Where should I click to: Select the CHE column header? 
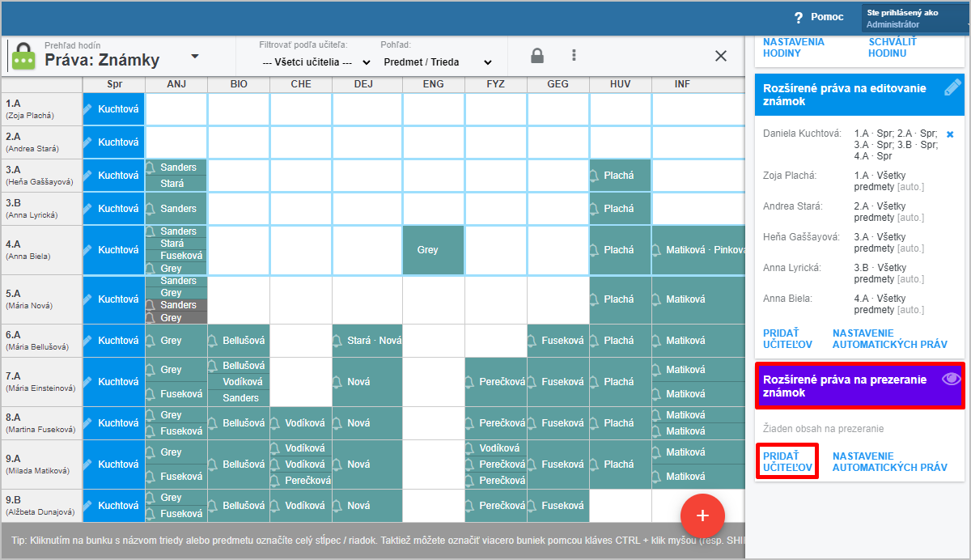click(301, 84)
